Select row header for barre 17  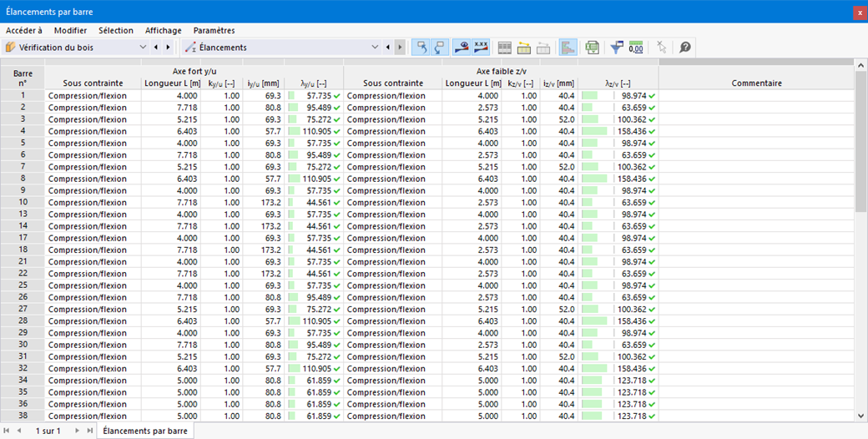tap(23, 238)
